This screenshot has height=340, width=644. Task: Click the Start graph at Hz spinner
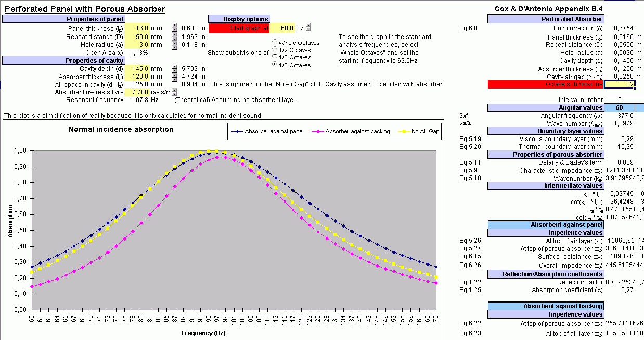308,28
